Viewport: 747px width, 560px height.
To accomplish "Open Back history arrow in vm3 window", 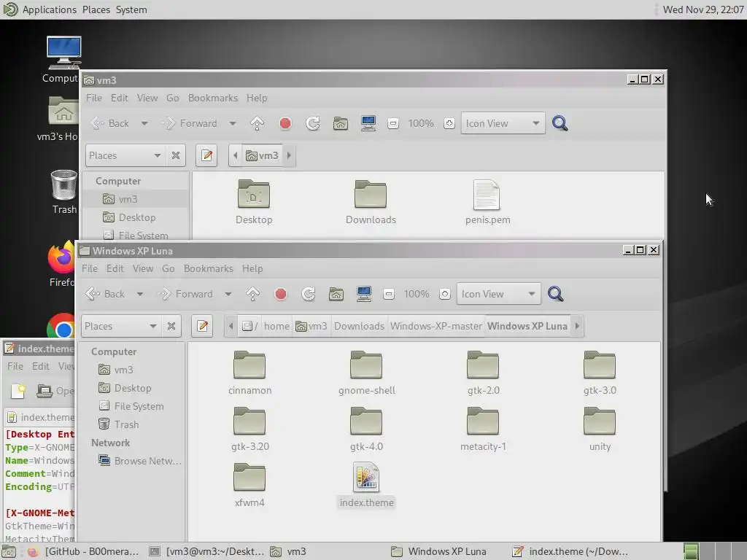I will (x=144, y=123).
